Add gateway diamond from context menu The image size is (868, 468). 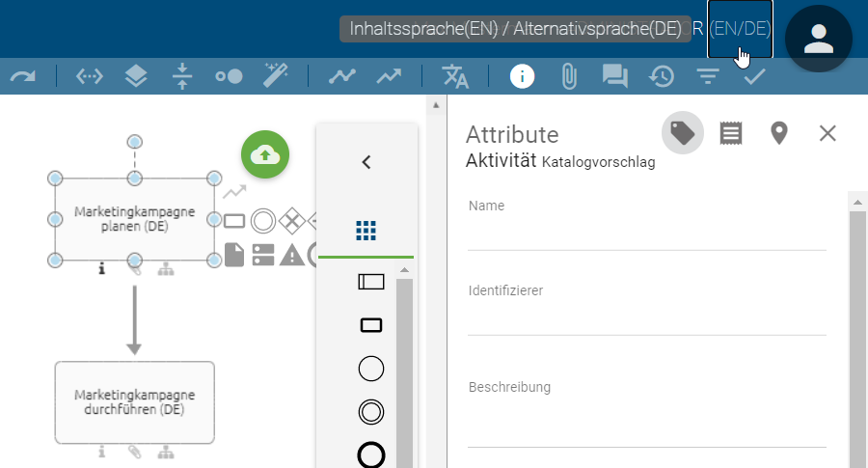tap(291, 222)
